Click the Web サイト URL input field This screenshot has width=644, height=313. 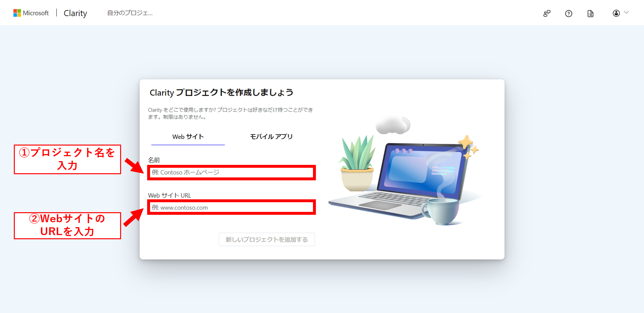click(x=231, y=207)
